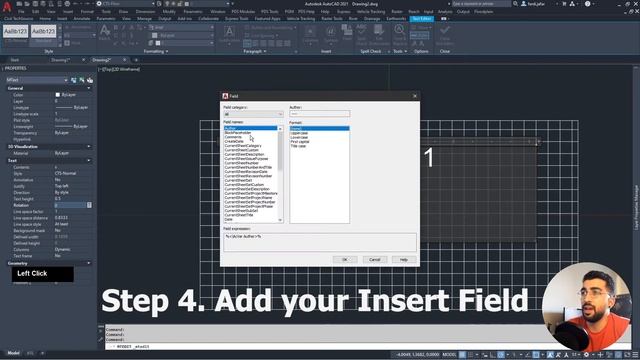The image size is (640, 360).
Task: Open the Field category dropdown
Action: (x=253, y=114)
